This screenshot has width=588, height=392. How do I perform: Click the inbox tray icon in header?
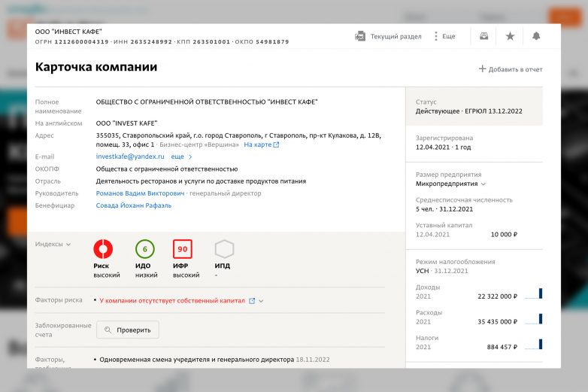(x=484, y=36)
